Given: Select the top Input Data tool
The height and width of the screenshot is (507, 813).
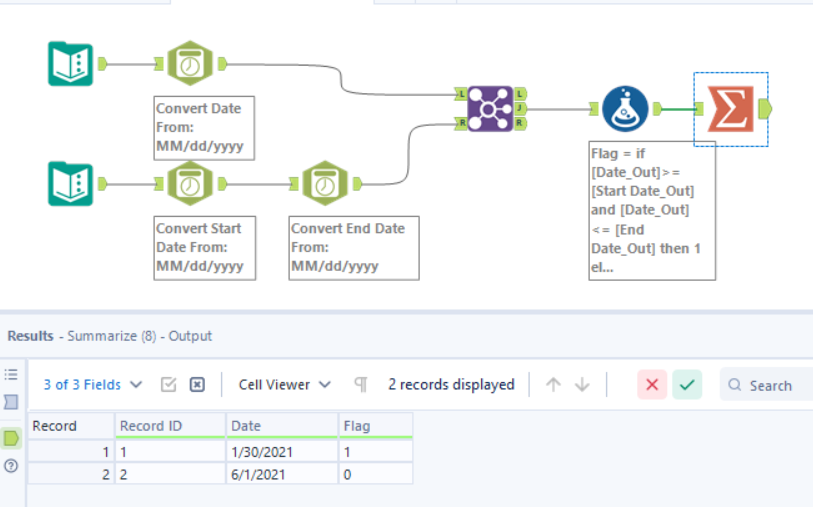Looking at the screenshot, I should [x=71, y=64].
